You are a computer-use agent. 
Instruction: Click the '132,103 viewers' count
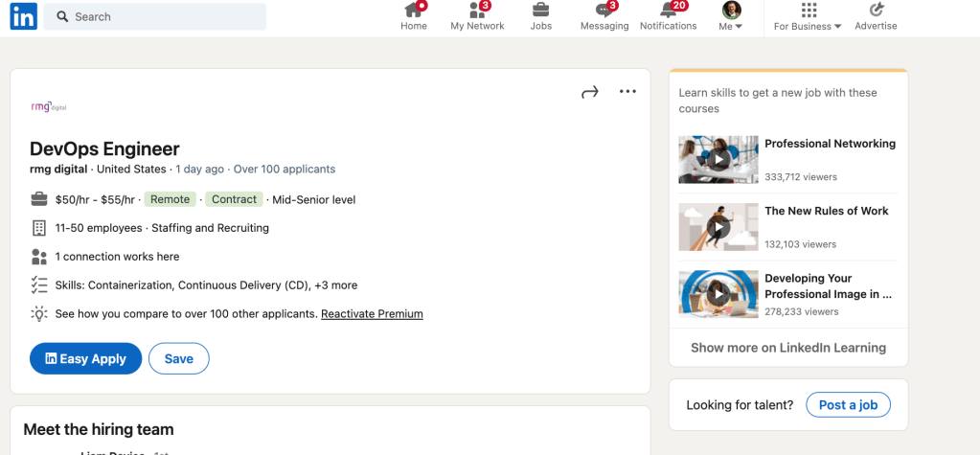point(801,244)
